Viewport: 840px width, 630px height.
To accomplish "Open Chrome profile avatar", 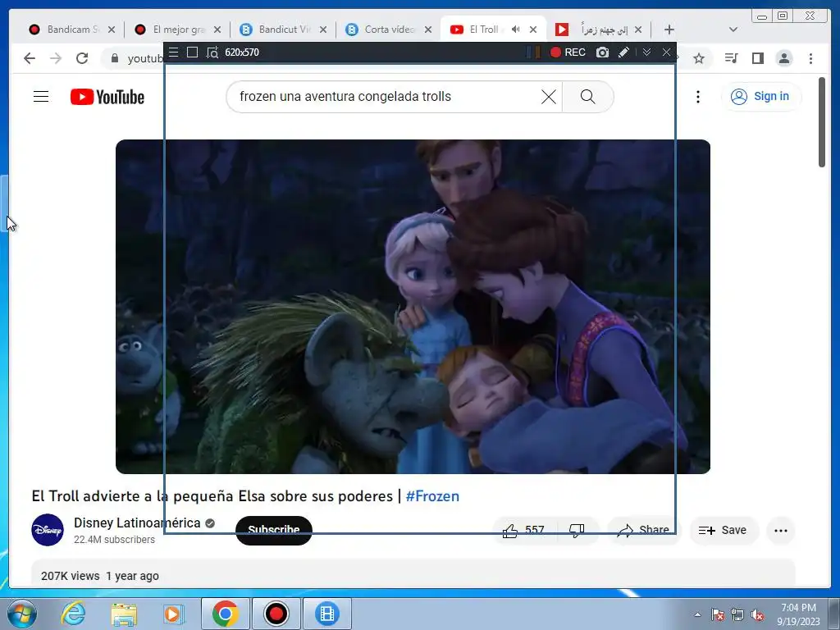I will click(x=784, y=58).
